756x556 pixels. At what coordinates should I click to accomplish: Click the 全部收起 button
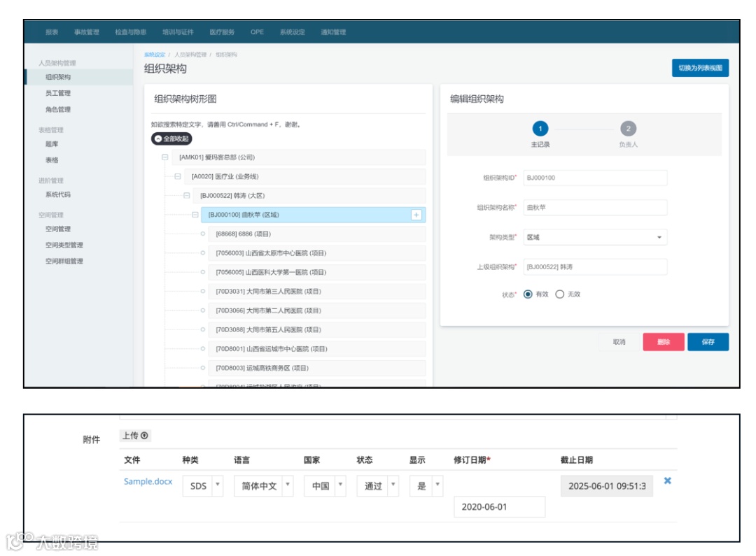pyautogui.click(x=171, y=138)
